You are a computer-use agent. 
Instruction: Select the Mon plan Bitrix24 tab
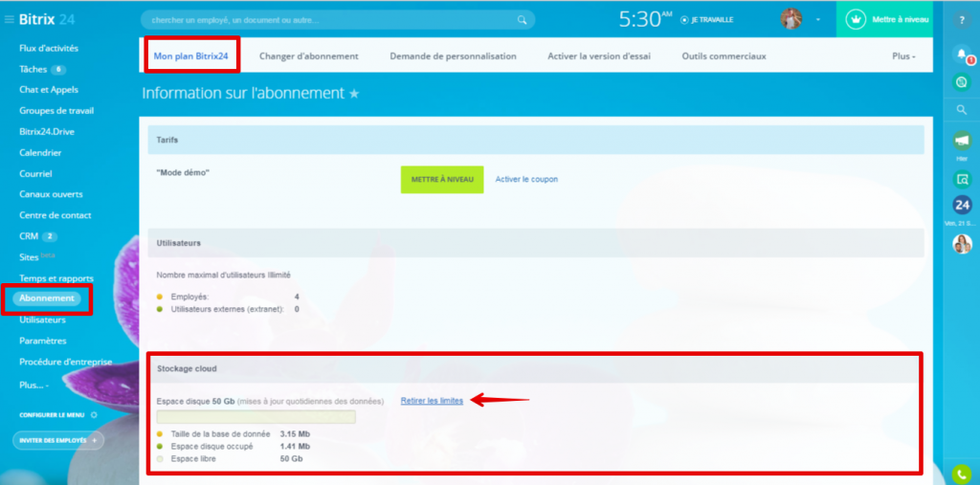click(x=190, y=55)
